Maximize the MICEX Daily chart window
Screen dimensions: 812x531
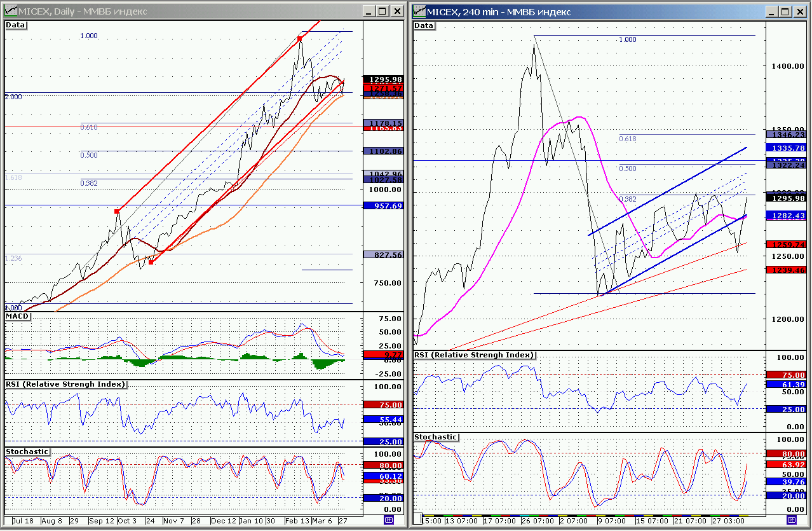pyautogui.click(x=382, y=11)
